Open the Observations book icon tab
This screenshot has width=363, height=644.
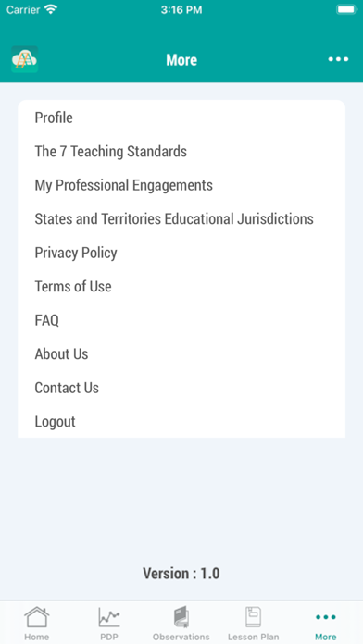181,617
